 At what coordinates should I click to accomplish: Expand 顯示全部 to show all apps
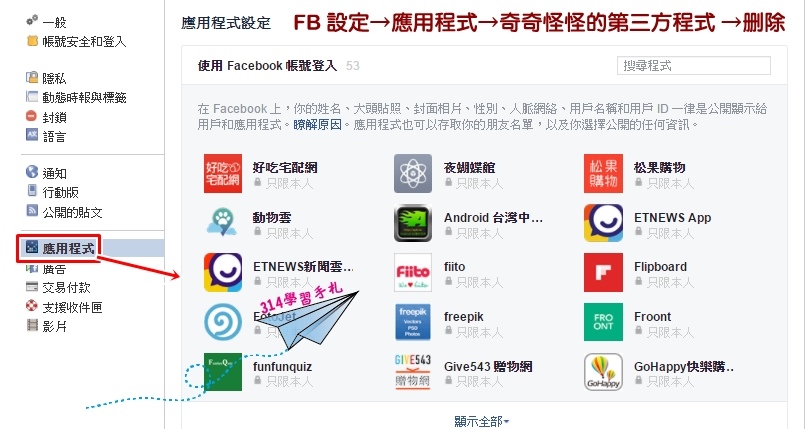pyautogui.click(x=482, y=422)
